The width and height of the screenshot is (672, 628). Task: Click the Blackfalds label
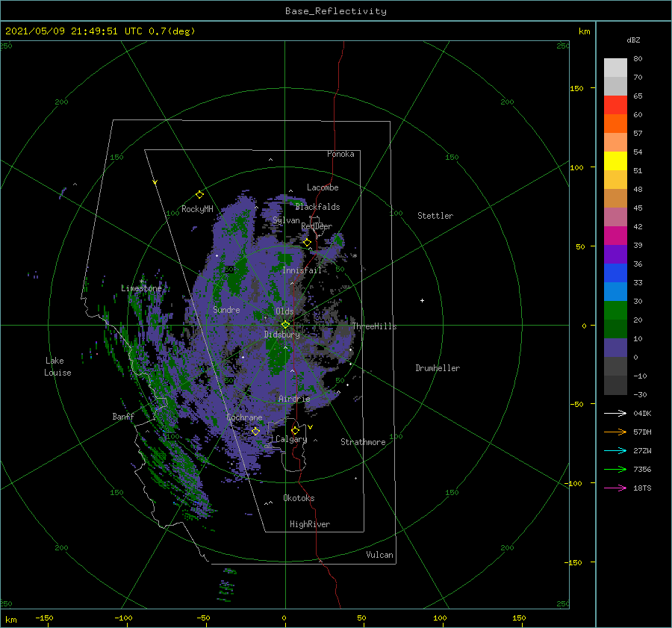tap(317, 207)
